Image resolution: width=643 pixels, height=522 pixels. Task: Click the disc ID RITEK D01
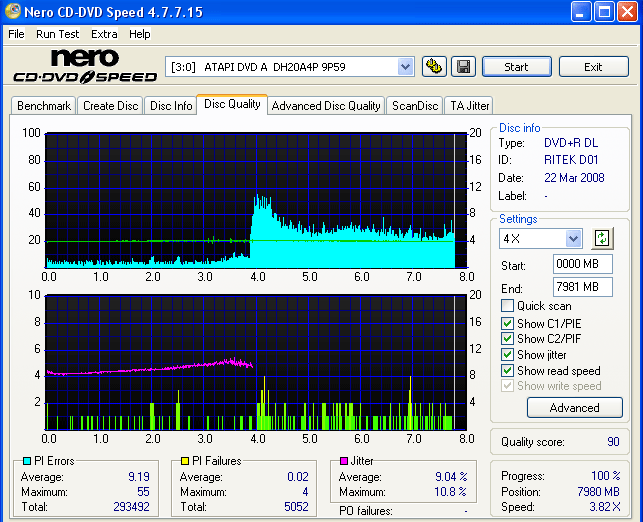pyautogui.click(x=571, y=160)
